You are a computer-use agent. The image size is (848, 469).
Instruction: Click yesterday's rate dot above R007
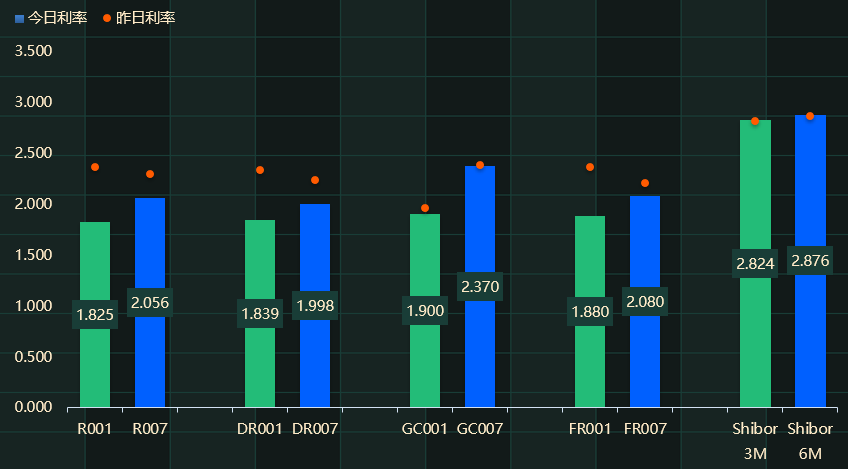[x=150, y=174]
